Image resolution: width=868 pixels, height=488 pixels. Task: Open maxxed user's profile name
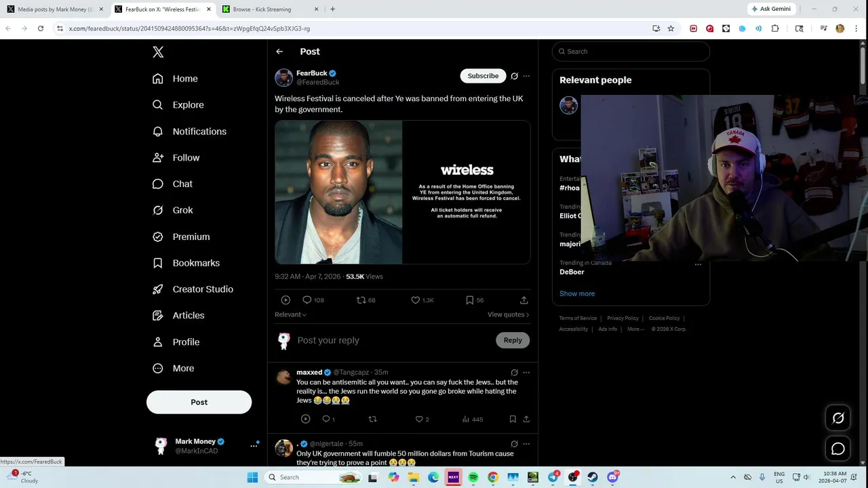point(309,372)
